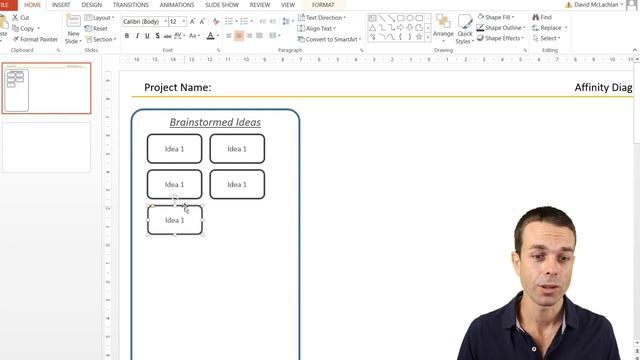Toggle italic formatting
The height and width of the screenshot is (360, 640).
(x=137, y=36)
